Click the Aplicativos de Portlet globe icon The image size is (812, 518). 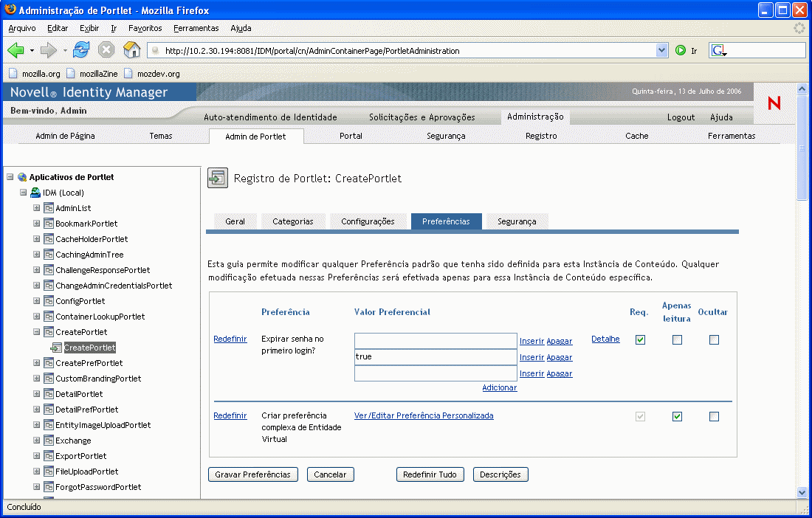click(22, 177)
